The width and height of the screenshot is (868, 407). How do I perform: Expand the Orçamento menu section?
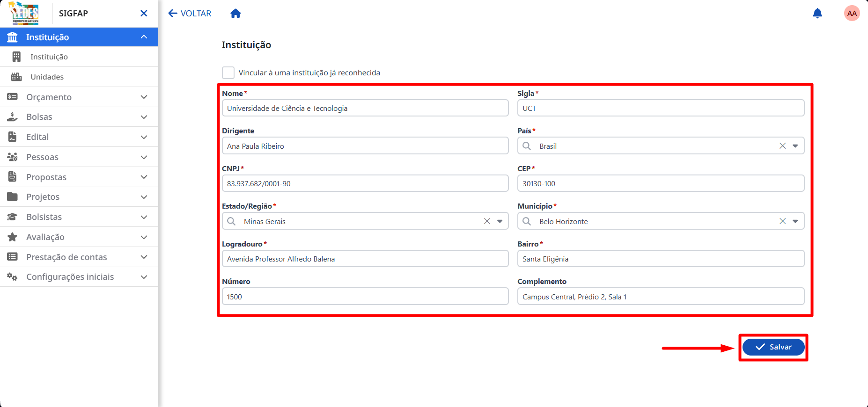tap(79, 97)
